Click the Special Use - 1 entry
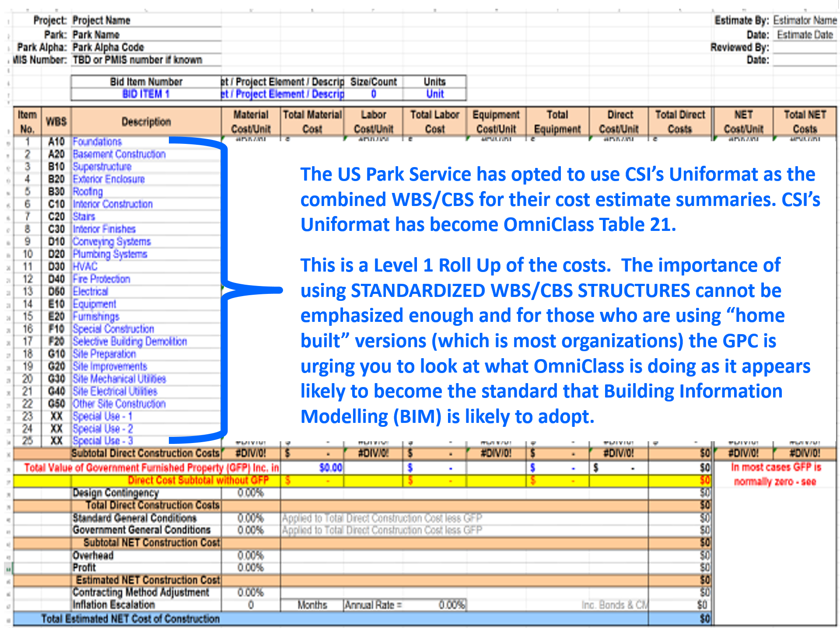840x628 pixels. (x=102, y=416)
